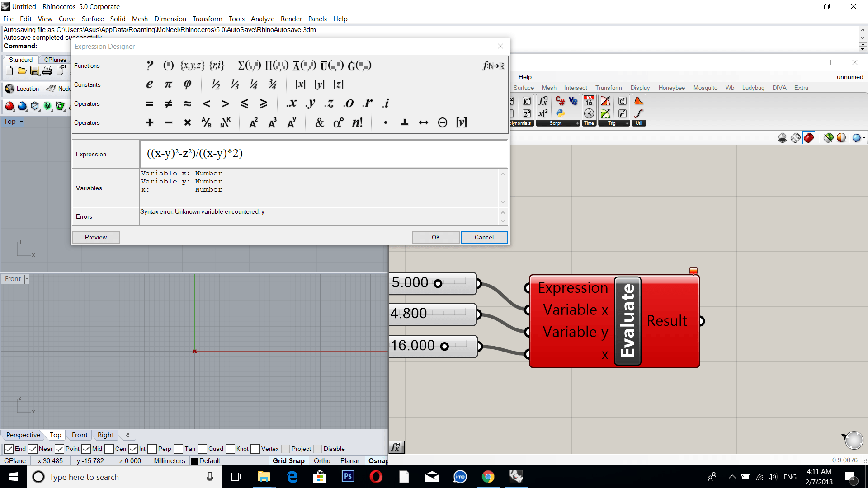Add the clock time component in Time group
868x488 pixels.
589,113
